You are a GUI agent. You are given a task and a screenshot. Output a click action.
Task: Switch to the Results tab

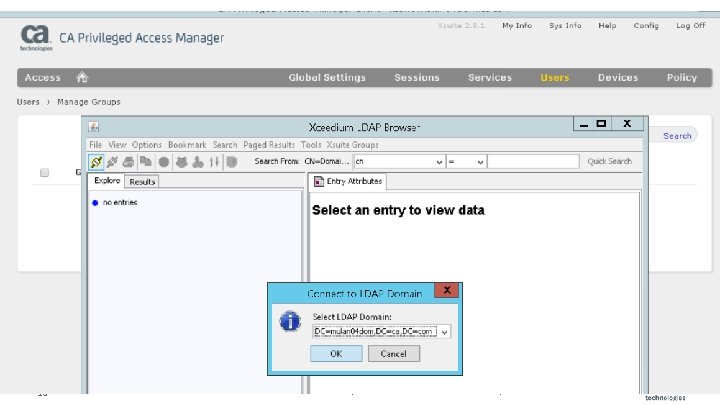pos(142,182)
